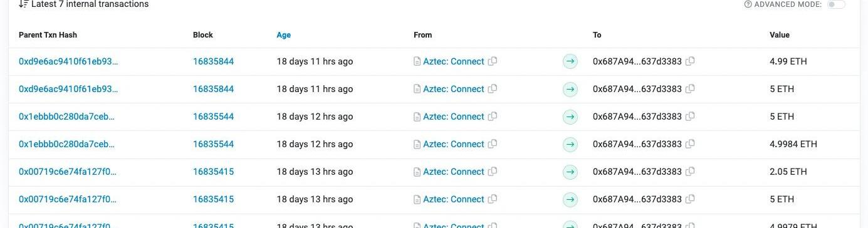This screenshot has height=228, width=868.
Task: Click the Advanced Mode help question icon
Action: pos(748,4)
